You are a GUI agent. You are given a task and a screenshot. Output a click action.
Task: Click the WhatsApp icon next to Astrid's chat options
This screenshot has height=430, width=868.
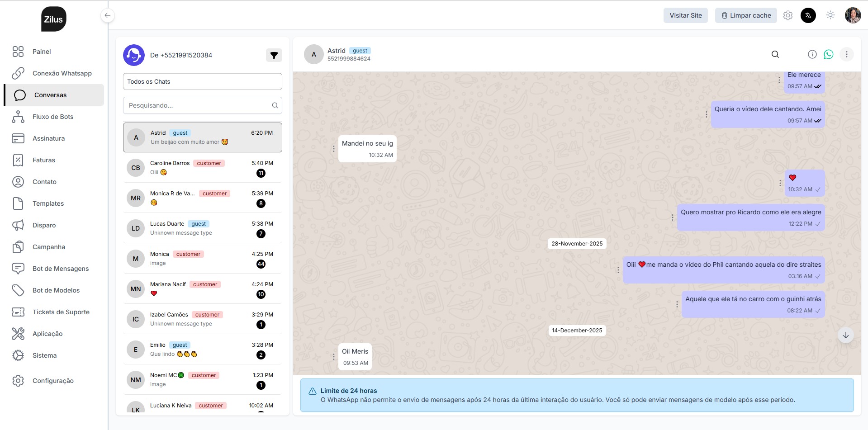(829, 54)
